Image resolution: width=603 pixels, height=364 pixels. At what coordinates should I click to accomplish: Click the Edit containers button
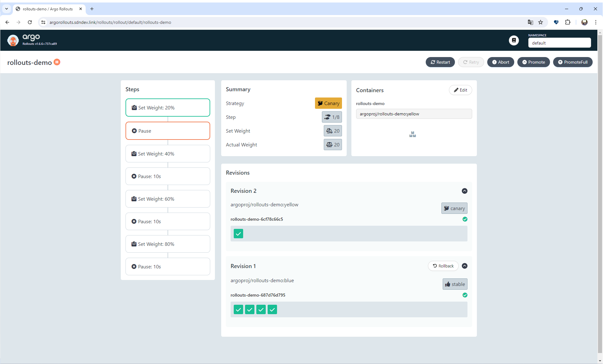(x=460, y=90)
